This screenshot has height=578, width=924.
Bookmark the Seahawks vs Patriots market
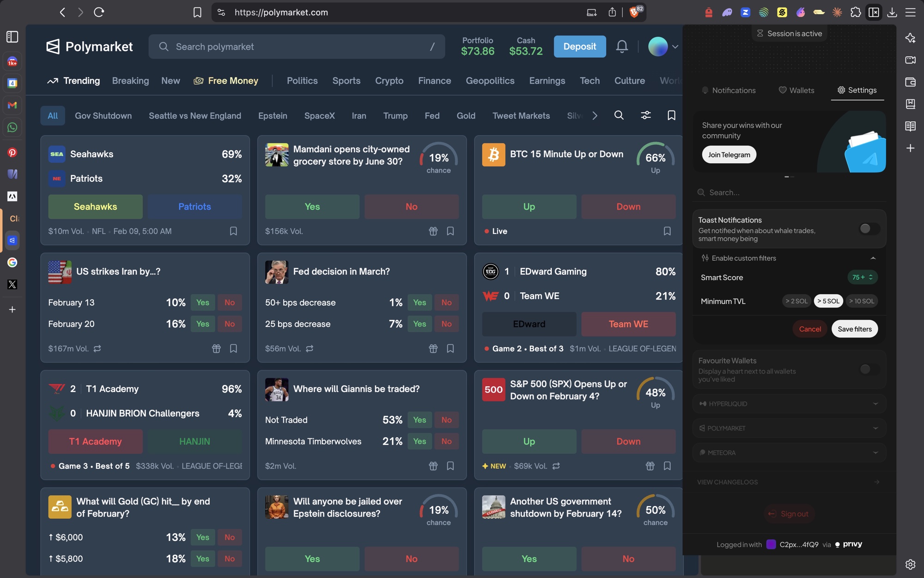[233, 231]
